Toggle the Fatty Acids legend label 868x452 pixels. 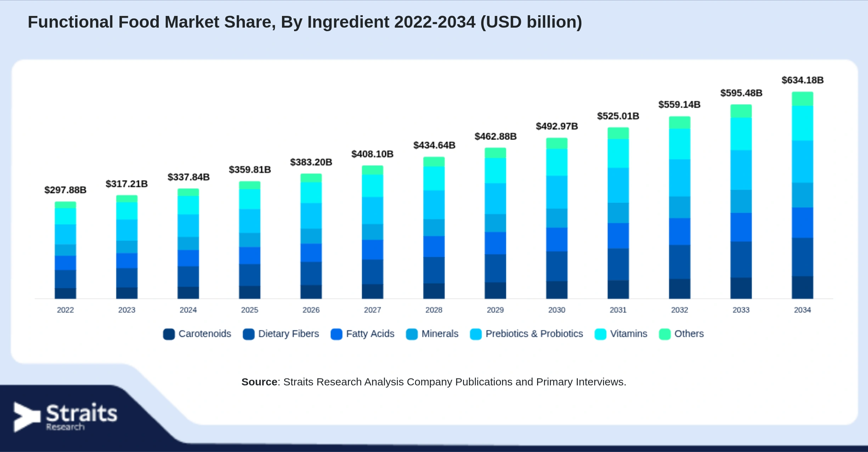(370, 334)
